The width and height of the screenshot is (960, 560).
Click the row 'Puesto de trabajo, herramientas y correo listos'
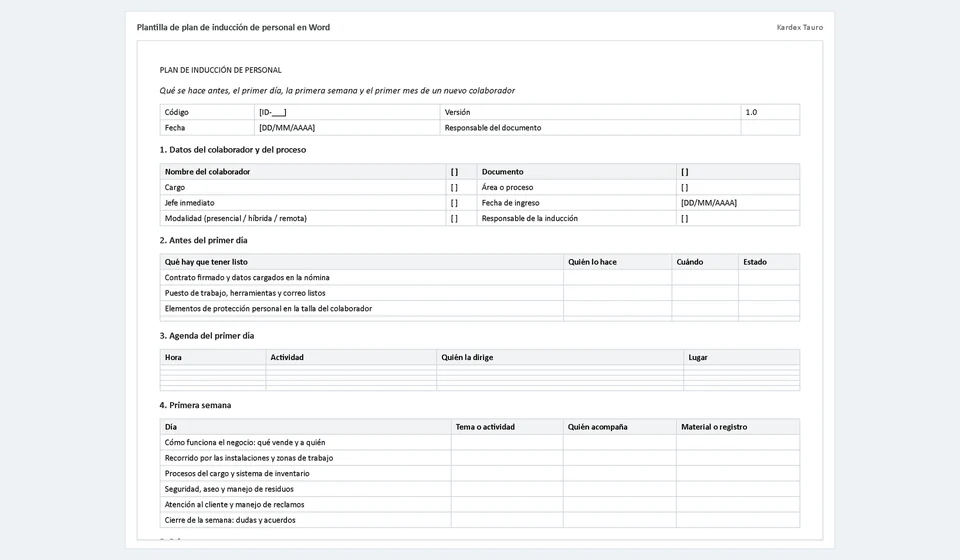point(480,293)
